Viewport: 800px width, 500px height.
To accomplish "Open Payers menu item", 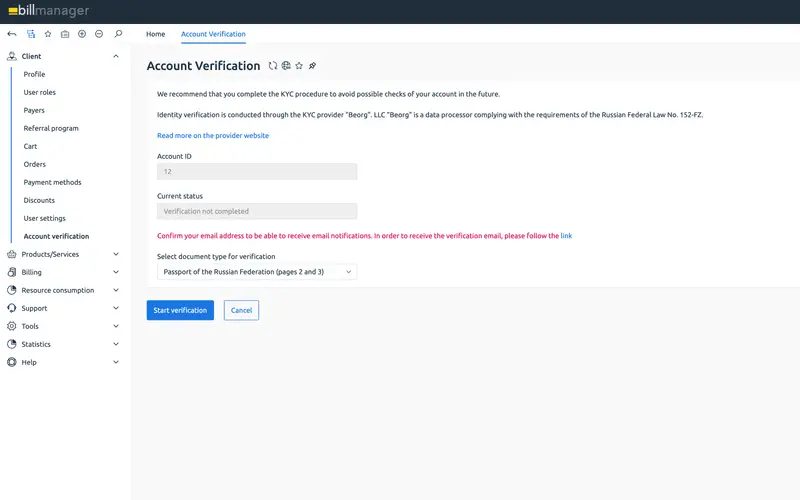I will pos(34,110).
